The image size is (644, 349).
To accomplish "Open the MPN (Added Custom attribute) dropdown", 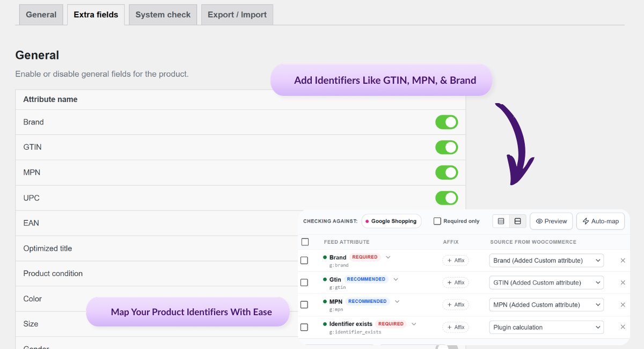I will click(x=546, y=304).
